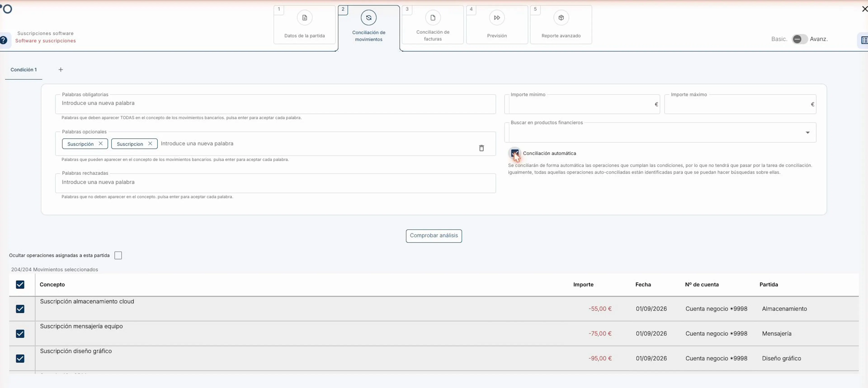The image size is (868, 388).
Task: Go to step 1 Datos de la partida
Action: [304, 25]
